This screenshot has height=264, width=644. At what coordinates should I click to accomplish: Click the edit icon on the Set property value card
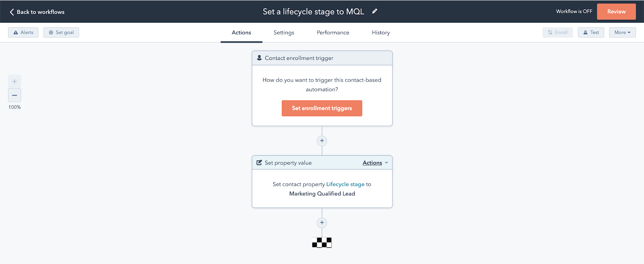259,162
